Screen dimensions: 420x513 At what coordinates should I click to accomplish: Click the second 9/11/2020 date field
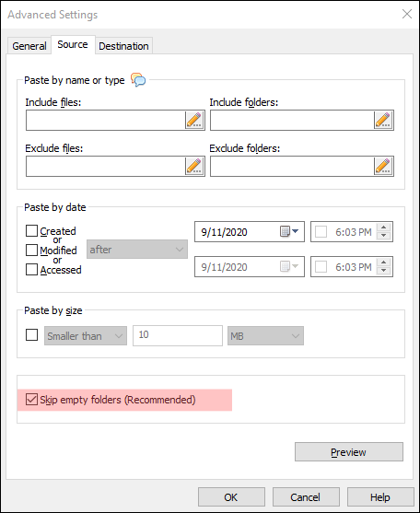click(250, 267)
